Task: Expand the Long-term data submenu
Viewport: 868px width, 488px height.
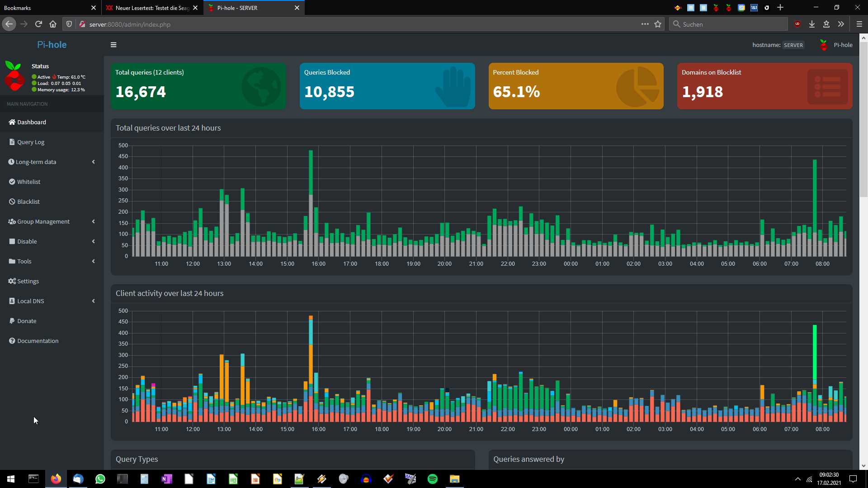Action: (52, 162)
